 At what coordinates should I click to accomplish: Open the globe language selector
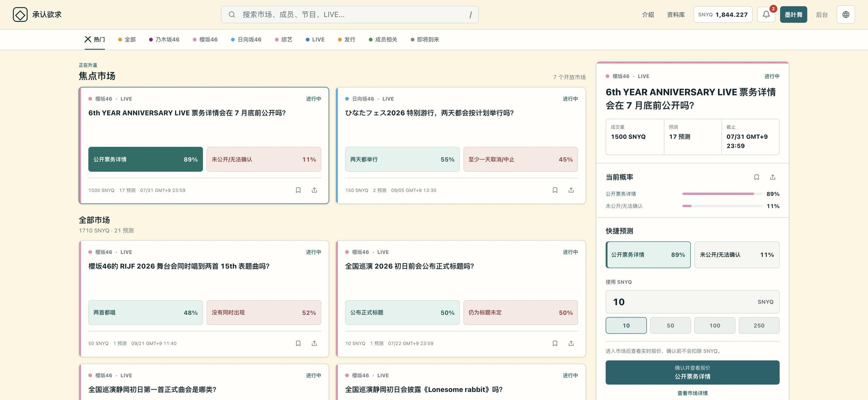click(846, 14)
